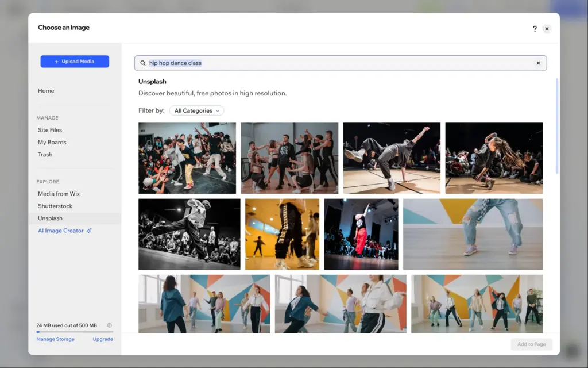Click the Unsplash heading text
Image resolution: width=588 pixels, height=368 pixels.
pos(152,82)
